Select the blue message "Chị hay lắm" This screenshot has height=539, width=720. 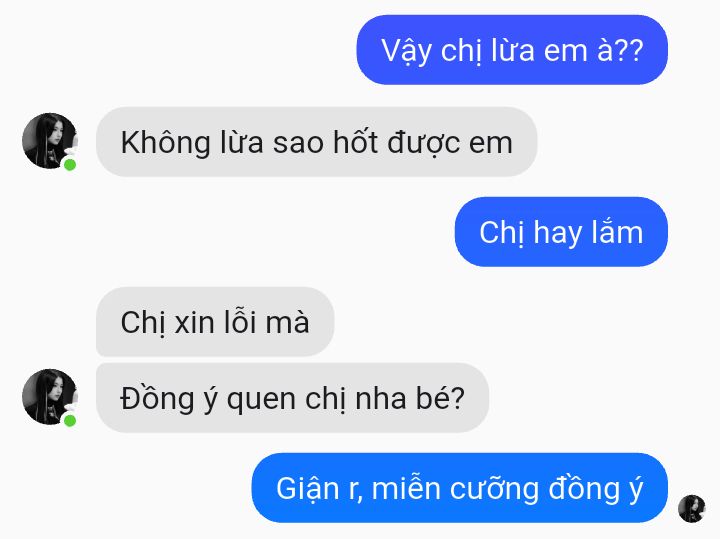(x=561, y=232)
